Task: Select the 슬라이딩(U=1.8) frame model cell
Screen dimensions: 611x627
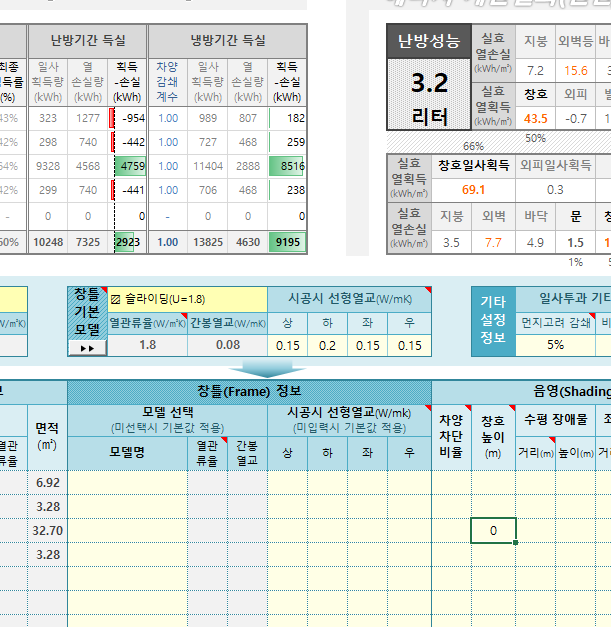Action: tap(186, 298)
